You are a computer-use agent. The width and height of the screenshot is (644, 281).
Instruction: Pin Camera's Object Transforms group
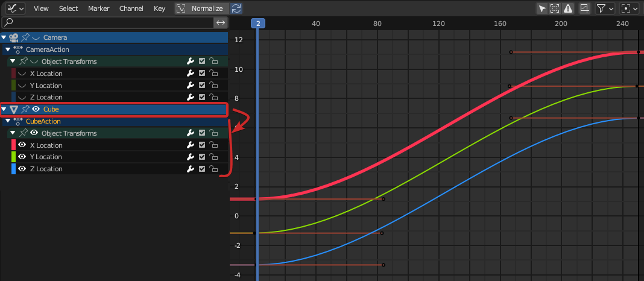coord(24,62)
